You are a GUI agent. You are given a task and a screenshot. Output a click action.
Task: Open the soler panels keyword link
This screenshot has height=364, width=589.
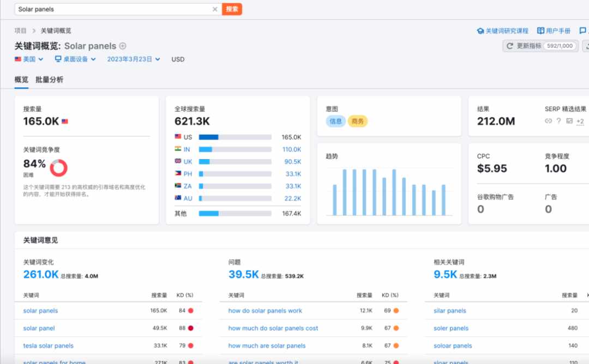(451, 329)
